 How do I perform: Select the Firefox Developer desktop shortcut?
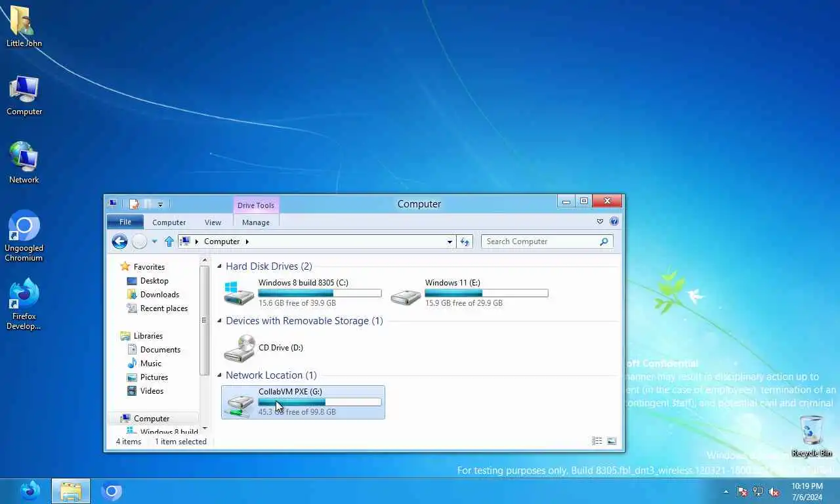click(24, 304)
